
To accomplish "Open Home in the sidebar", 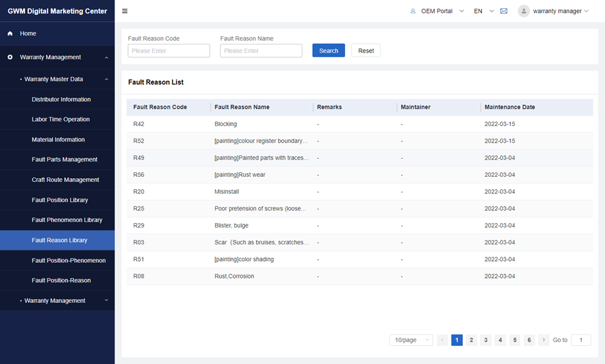I will click(x=28, y=33).
